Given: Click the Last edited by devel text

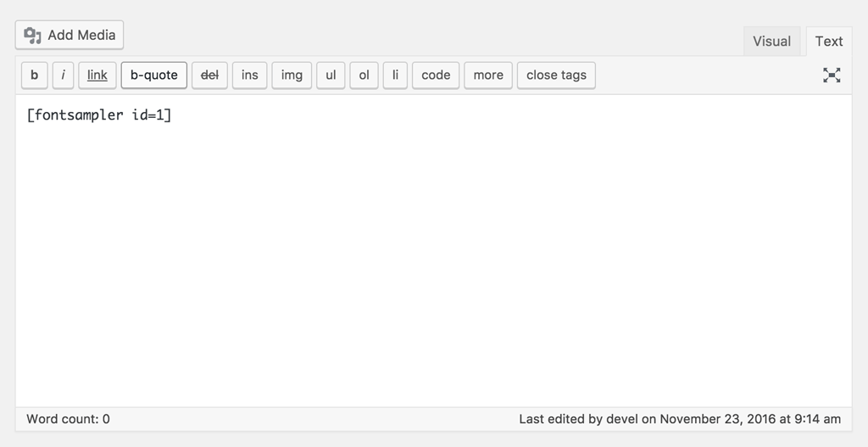Looking at the screenshot, I should coord(680,419).
